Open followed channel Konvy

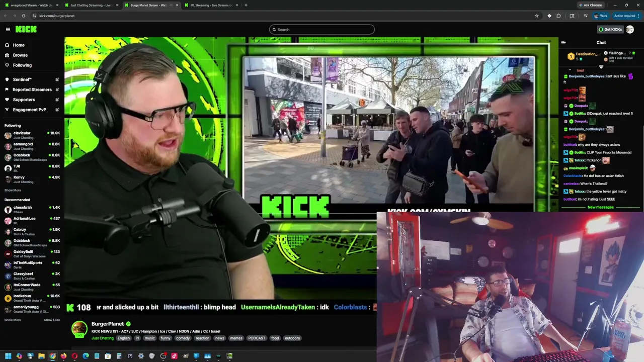[x=32, y=179]
